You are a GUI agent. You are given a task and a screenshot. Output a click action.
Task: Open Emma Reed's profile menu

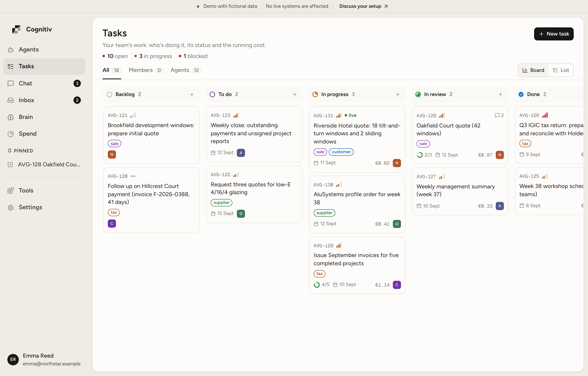coord(44,359)
